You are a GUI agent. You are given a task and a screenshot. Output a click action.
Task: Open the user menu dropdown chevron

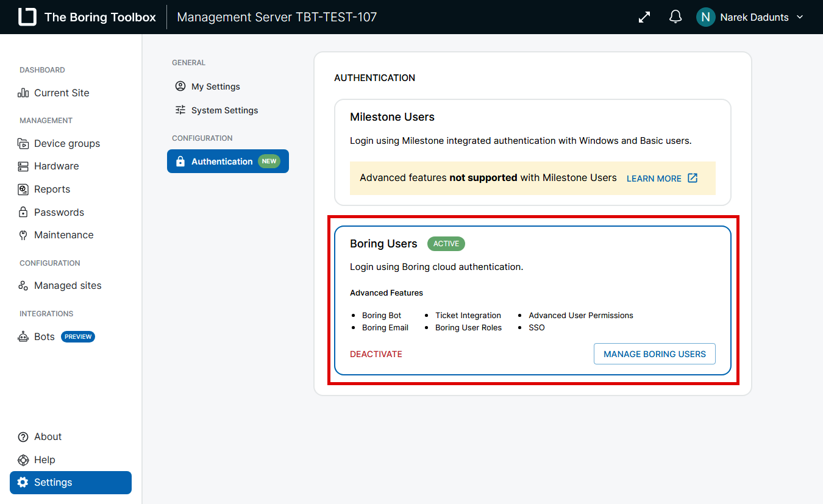[800, 17]
